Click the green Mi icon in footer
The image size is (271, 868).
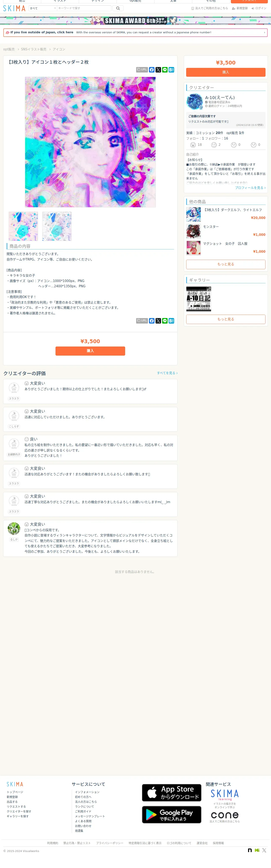click(x=257, y=851)
